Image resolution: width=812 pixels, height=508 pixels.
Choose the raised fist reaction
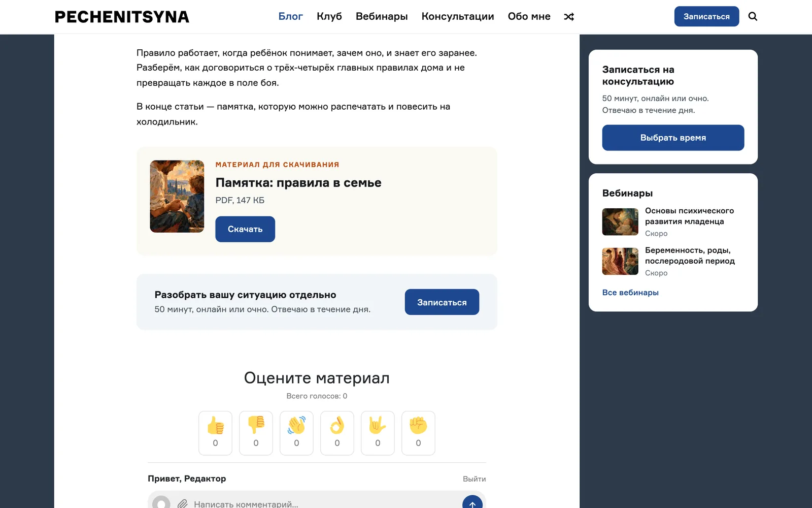(418, 433)
